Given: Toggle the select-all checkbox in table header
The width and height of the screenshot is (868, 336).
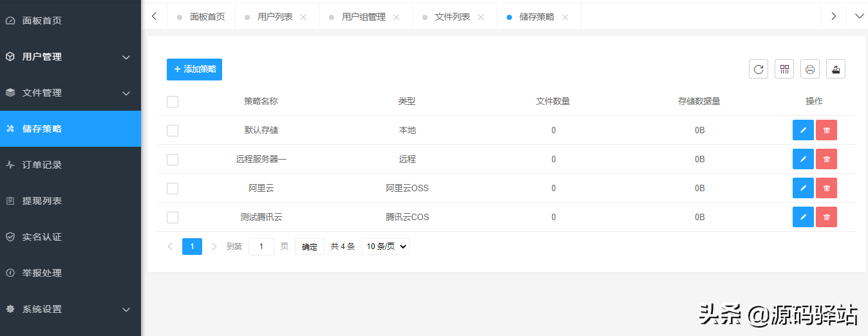Looking at the screenshot, I should click(173, 102).
